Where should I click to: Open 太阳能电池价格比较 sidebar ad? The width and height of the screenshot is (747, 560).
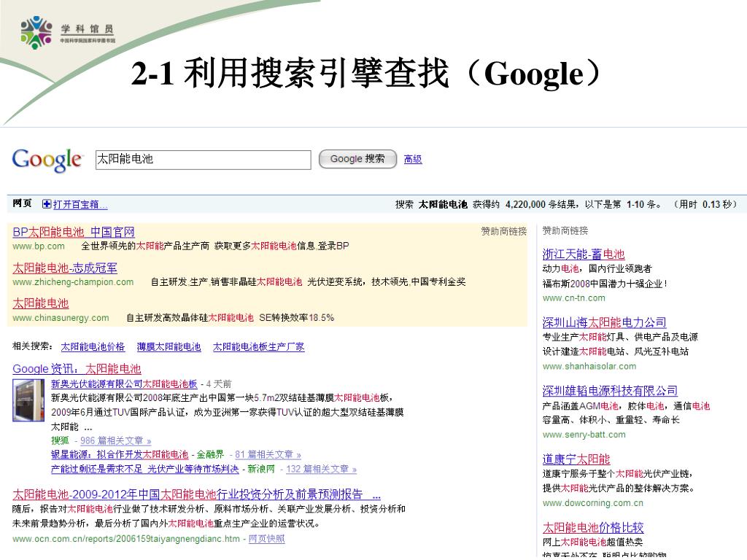pyautogui.click(x=593, y=528)
